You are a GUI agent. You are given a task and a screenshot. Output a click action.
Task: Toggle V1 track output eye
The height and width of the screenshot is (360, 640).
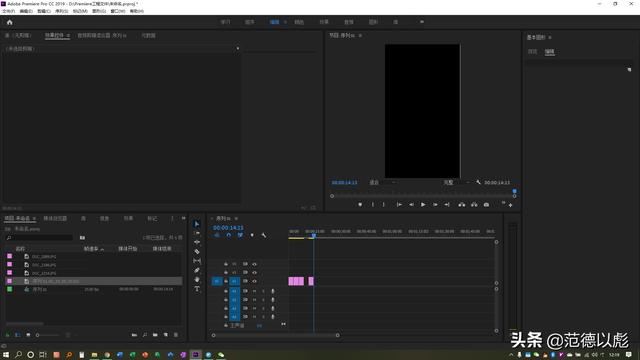(x=254, y=281)
